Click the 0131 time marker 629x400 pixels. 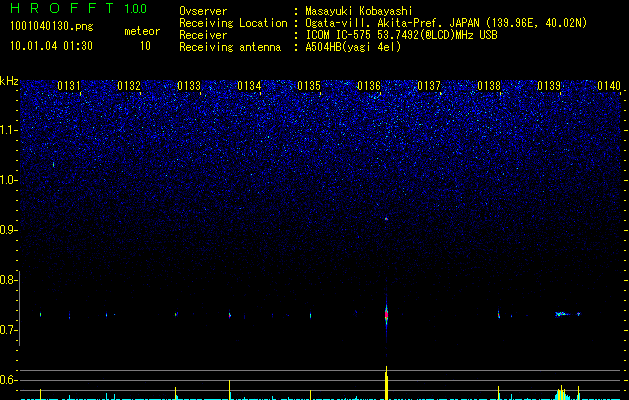[69, 85]
